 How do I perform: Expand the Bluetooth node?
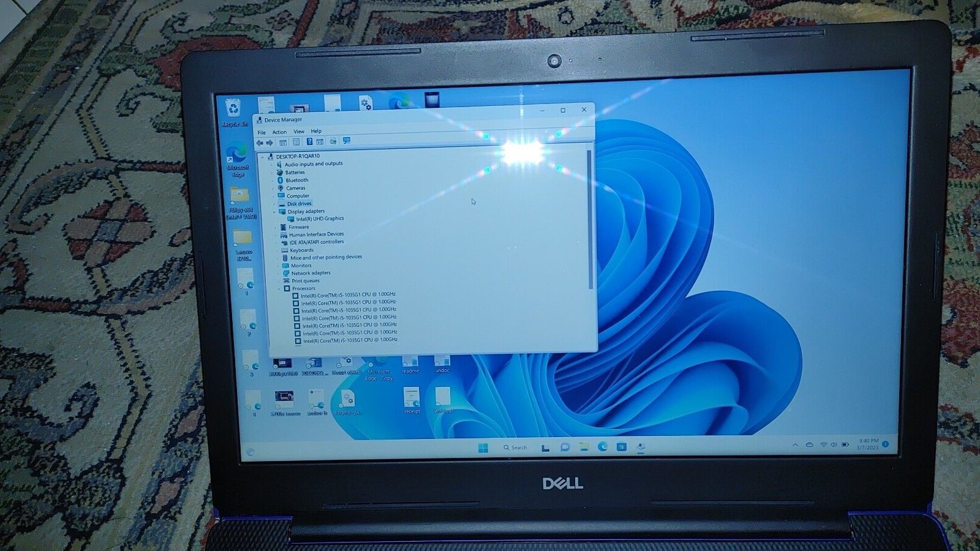(273, 181)
